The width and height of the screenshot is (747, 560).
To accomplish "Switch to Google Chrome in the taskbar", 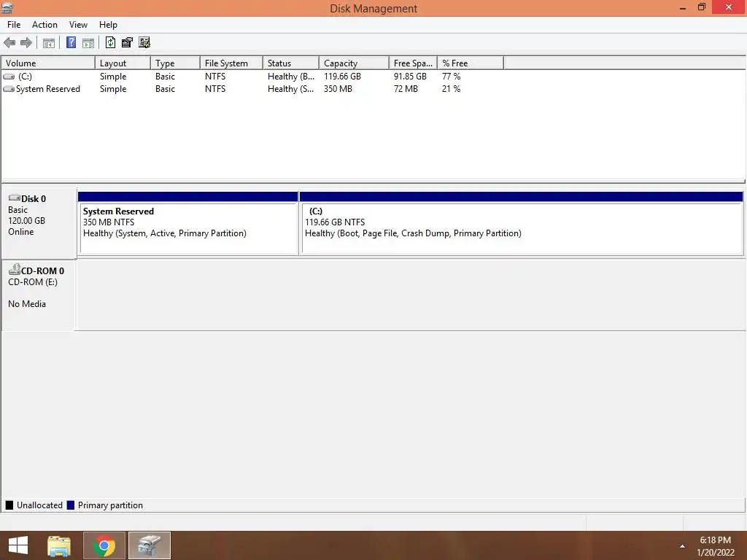I will [104, 545].
